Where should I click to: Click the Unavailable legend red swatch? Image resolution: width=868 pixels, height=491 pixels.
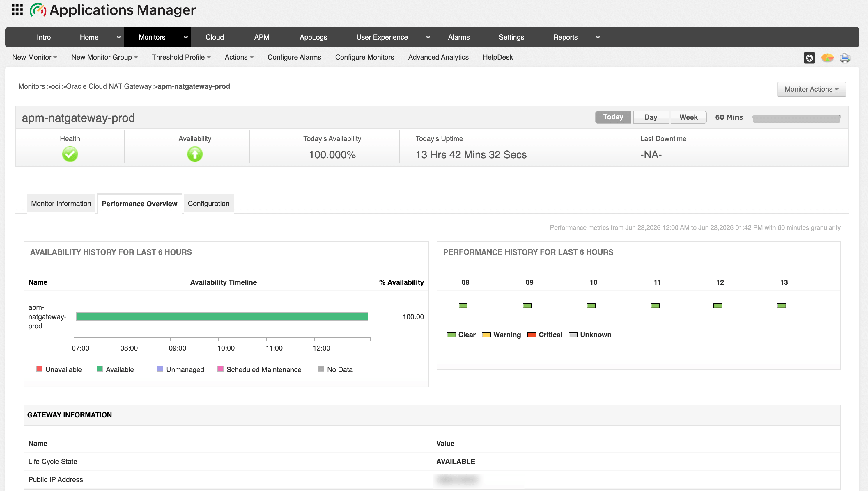[39, 369]
